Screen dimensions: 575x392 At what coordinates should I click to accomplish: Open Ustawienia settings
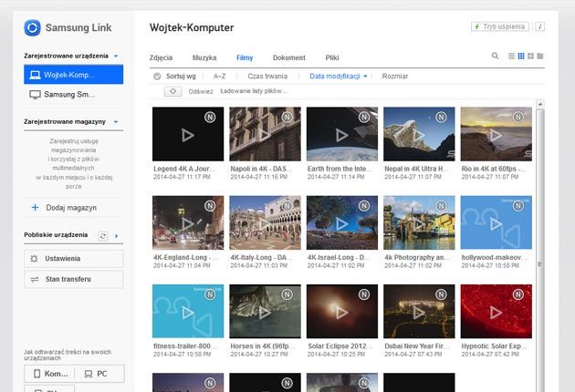point(74,259)
